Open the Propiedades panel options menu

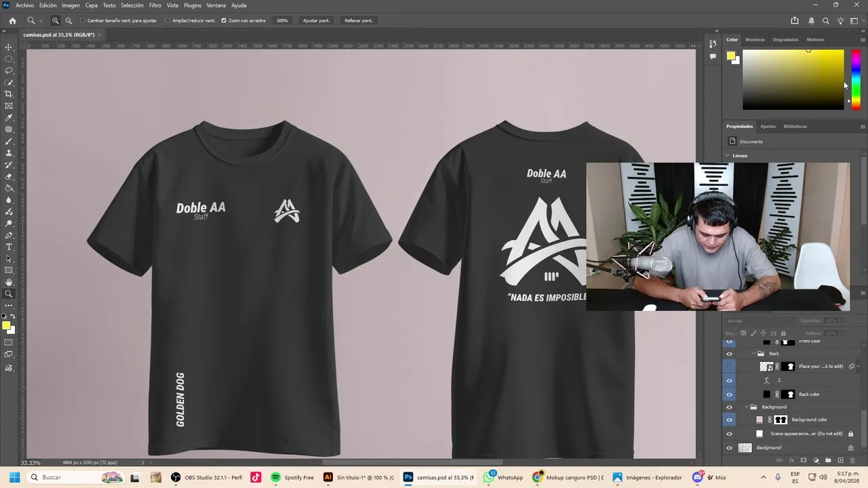click(863, 126)
